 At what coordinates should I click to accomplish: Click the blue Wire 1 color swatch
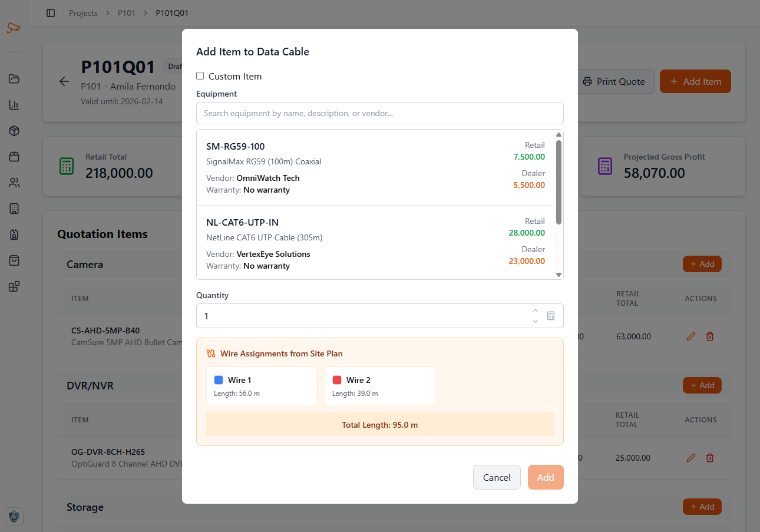[219, 380]
